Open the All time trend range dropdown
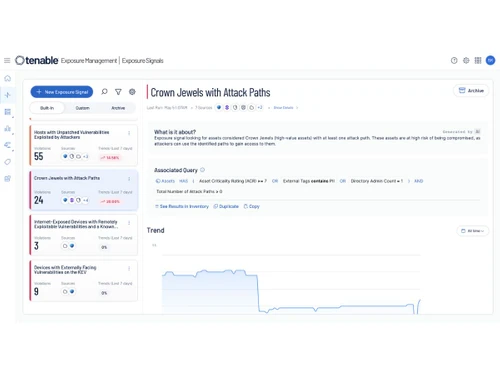This screenshot has width=500, height=375. click(x=472, y=231)
